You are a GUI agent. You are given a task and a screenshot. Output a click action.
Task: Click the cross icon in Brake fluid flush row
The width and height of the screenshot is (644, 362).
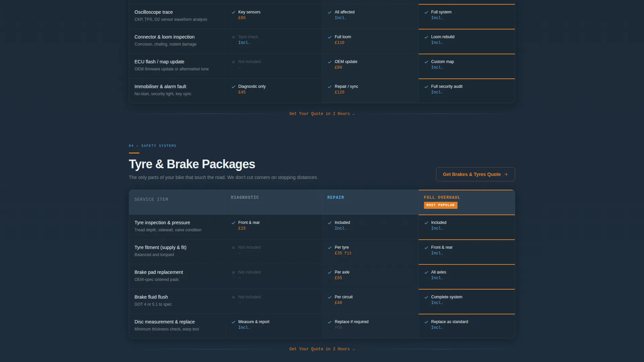pyautogui.click(x=233, y=297)
